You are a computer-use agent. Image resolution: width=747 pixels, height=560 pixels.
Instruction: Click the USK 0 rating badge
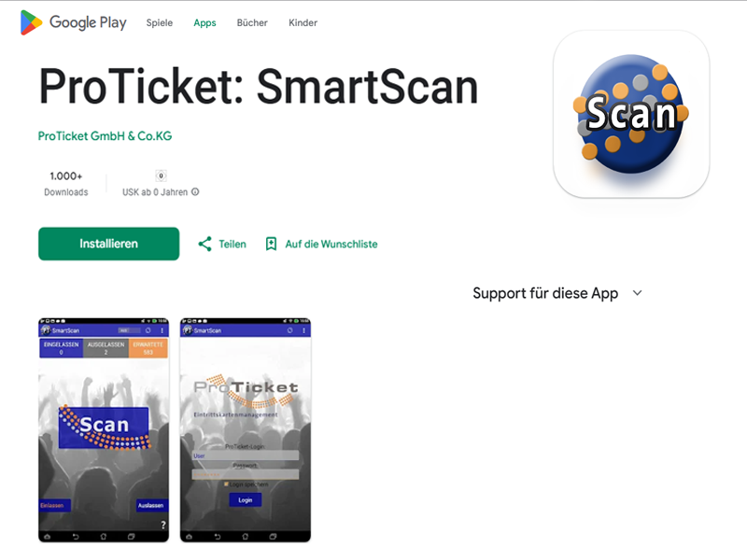tap(161, 175)
